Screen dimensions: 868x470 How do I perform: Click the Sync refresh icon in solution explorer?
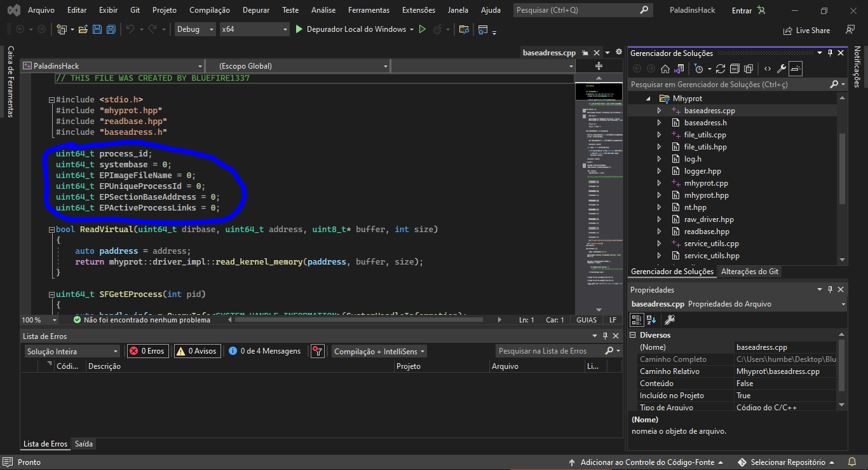pos(720,69)
